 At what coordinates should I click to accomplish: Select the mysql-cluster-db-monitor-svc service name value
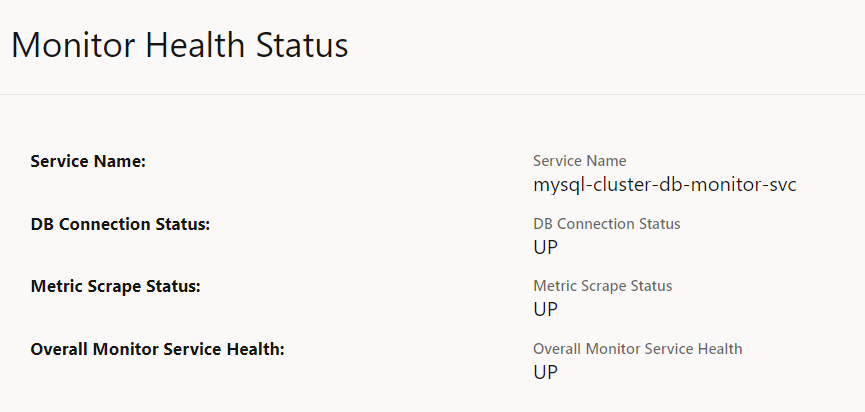pyautogui.click(x=665, y=185)
